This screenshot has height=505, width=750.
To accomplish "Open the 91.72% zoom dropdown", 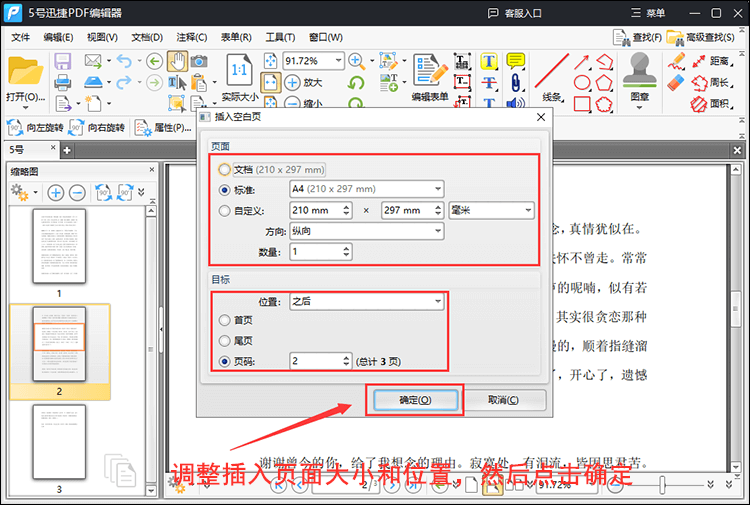I will pyautogui.click(x=338, y=61).
